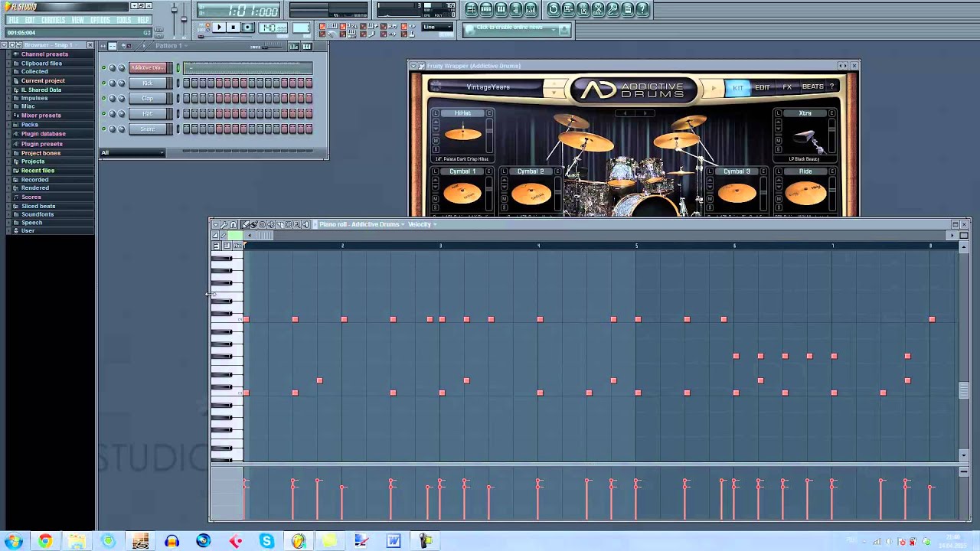Click the undo circular-arrow toolbar icon
This screenshot has height=551, width=980.
pos(554,9)
